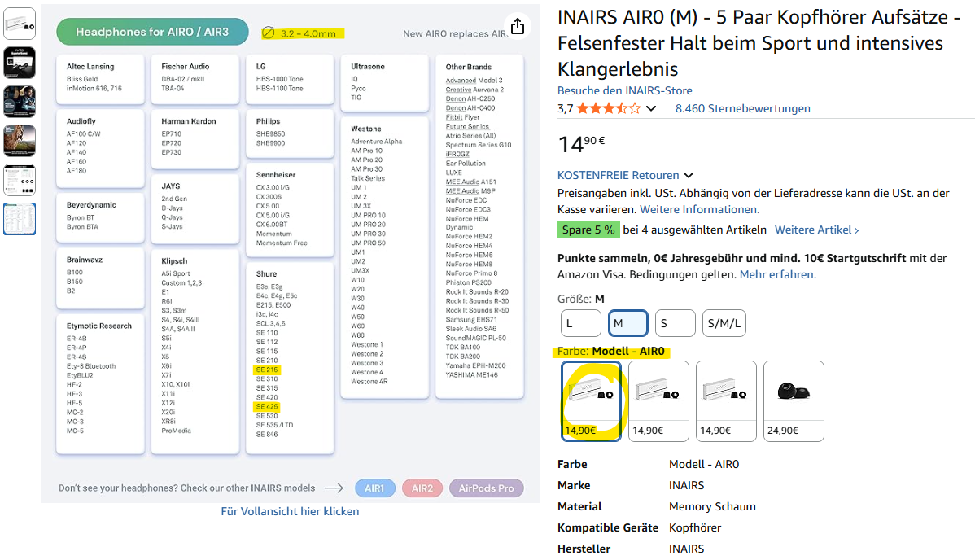Choose size L option
Image resolution: width=975 pixels, height=560 pixels.
click(x=580, y=323)
